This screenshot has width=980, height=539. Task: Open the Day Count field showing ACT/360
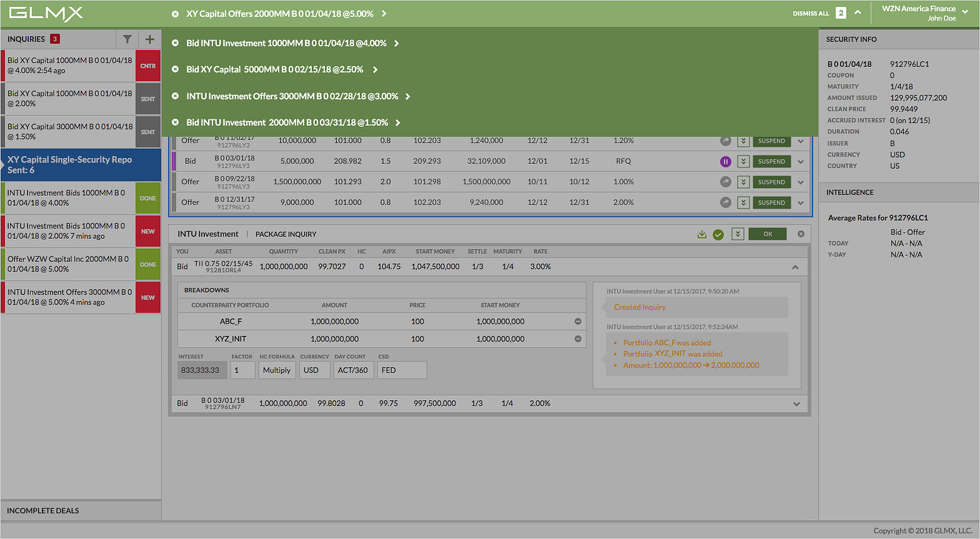pyautogui.click(x=354, y=370)
